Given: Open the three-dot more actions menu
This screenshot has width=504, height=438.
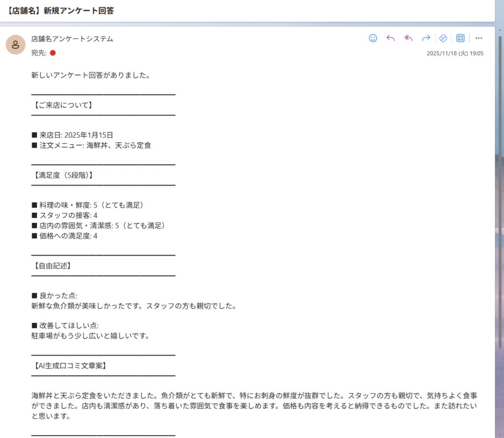Looking at the screenshot, I should point(478,38).
